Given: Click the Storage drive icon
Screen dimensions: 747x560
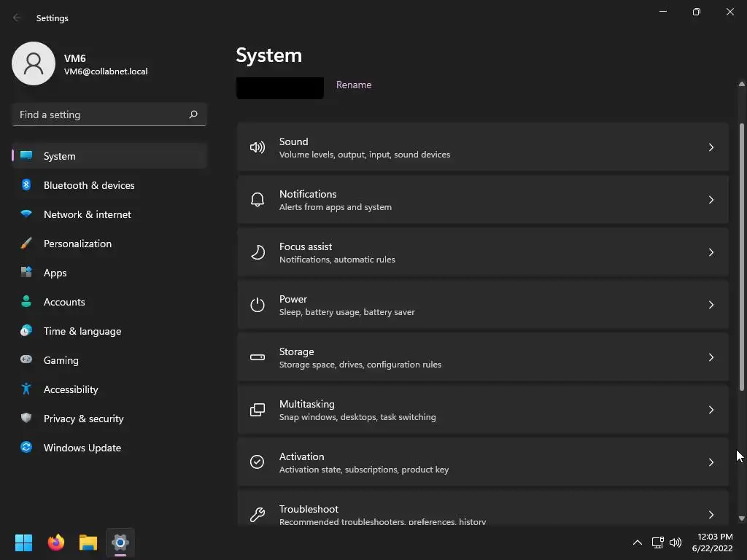Looking at the screenshot, I should click(x=257, y=357).
